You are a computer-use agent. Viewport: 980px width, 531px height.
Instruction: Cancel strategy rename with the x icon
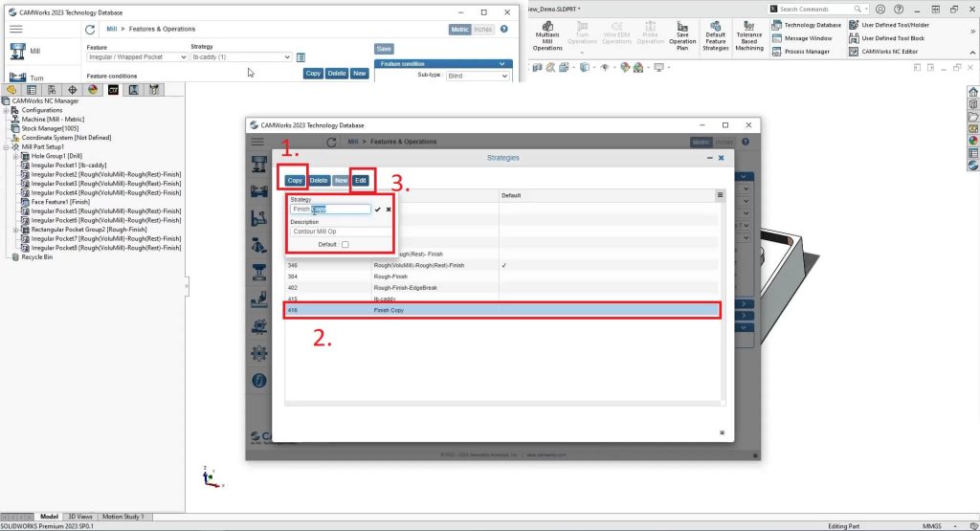pyautogui.click(x=389, y=210)
